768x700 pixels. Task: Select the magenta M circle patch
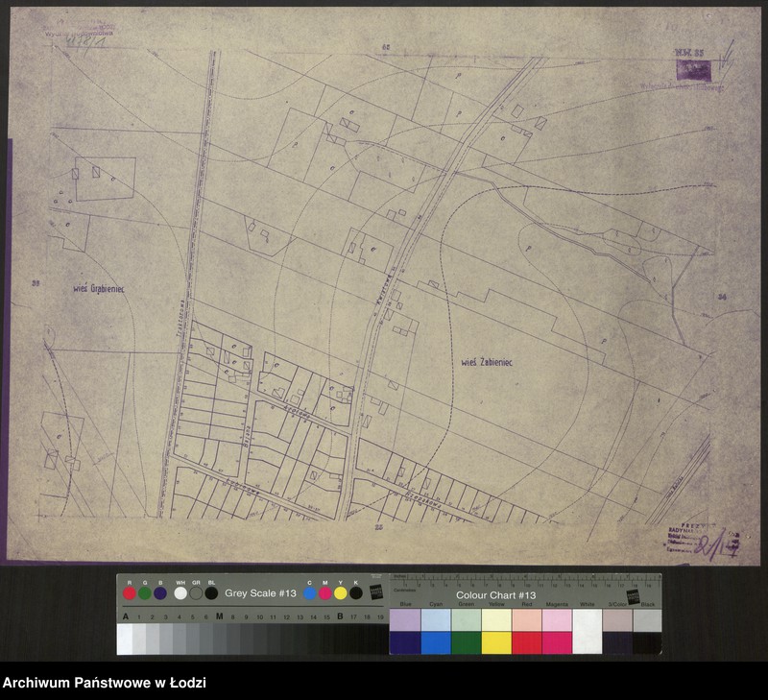[324, 593]
